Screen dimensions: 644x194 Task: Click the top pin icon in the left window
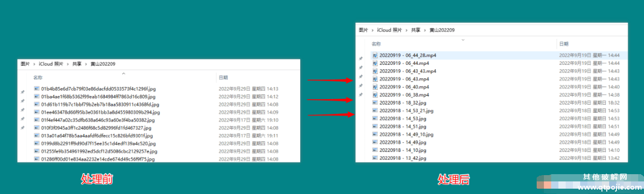[22, 92]
